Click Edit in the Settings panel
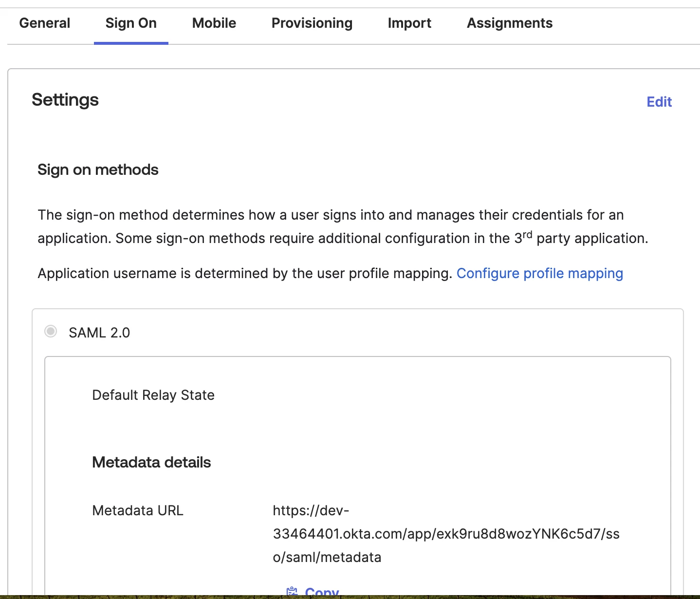Image resolution: width=700 pixels, height=599 pixels. point(659,102)
